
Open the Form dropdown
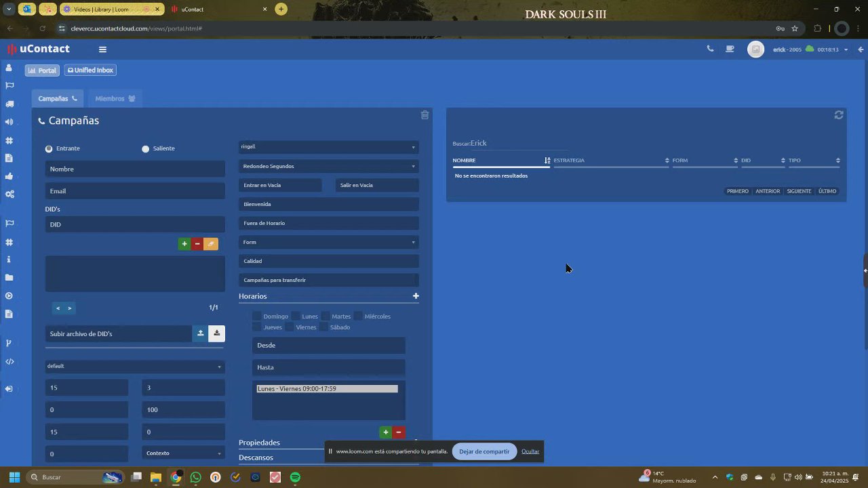click(x=329, y=242)
